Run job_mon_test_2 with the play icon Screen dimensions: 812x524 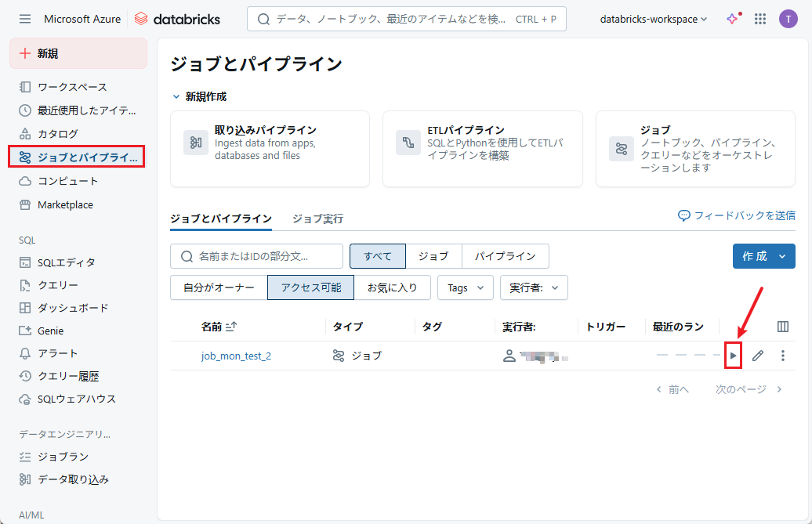click(733, 356)
